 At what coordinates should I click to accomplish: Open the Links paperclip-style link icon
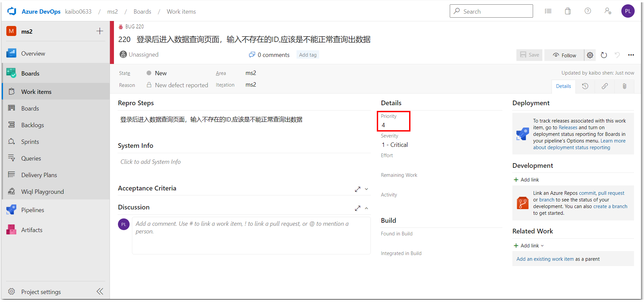[x=605, y=86]
